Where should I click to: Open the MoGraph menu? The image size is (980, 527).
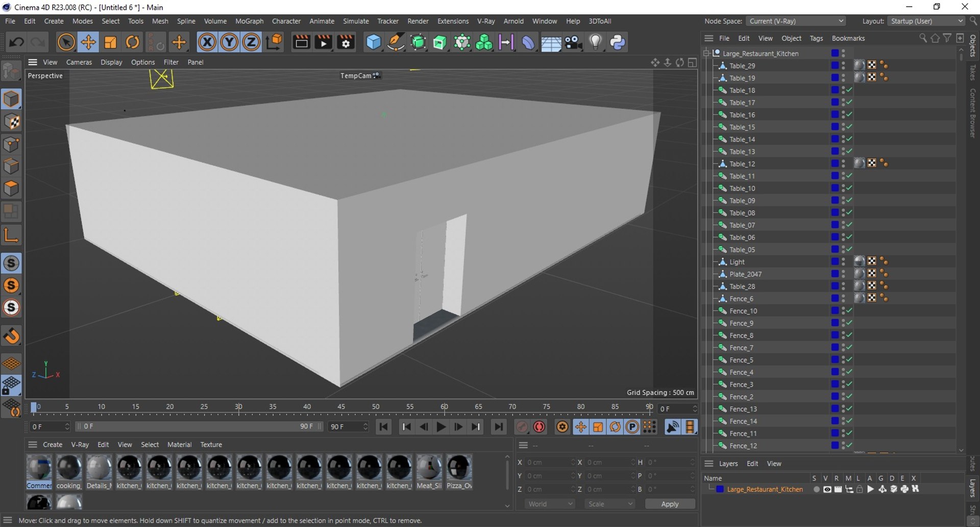[249, 21]
